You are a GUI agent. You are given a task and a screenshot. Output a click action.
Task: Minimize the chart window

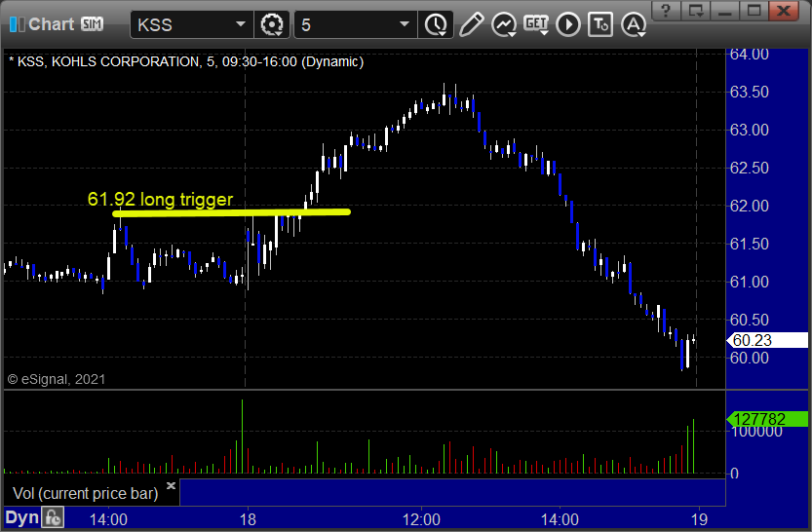point(724,11)
